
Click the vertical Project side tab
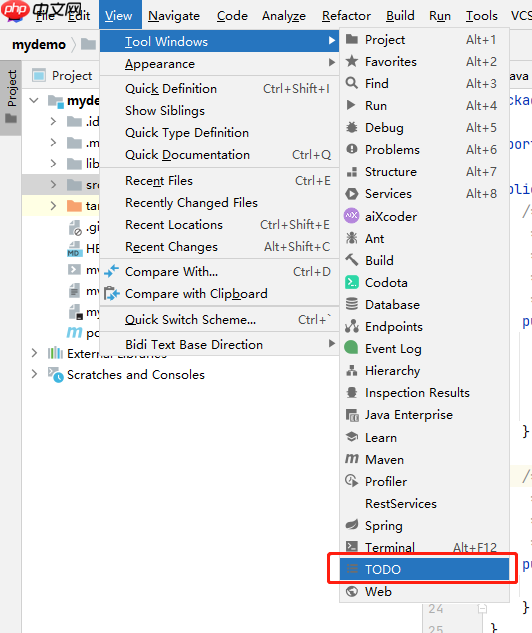[11, 98]
